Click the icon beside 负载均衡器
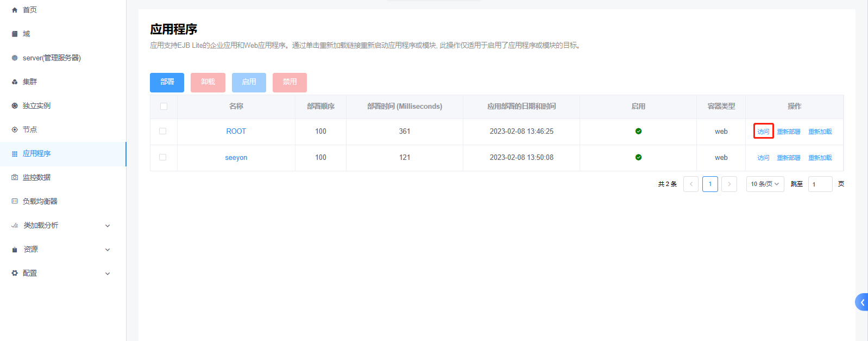 pos(15,201)
